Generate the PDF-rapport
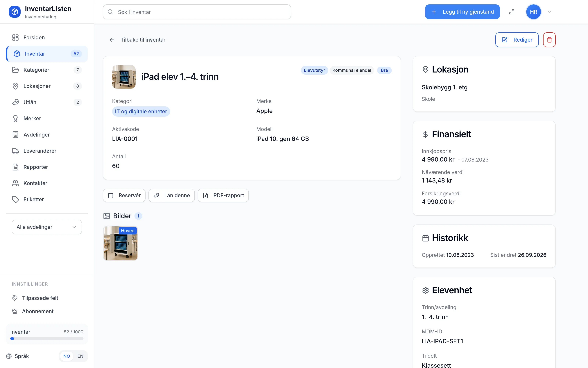This screenshot has width=588, height=368. [223, 195]
